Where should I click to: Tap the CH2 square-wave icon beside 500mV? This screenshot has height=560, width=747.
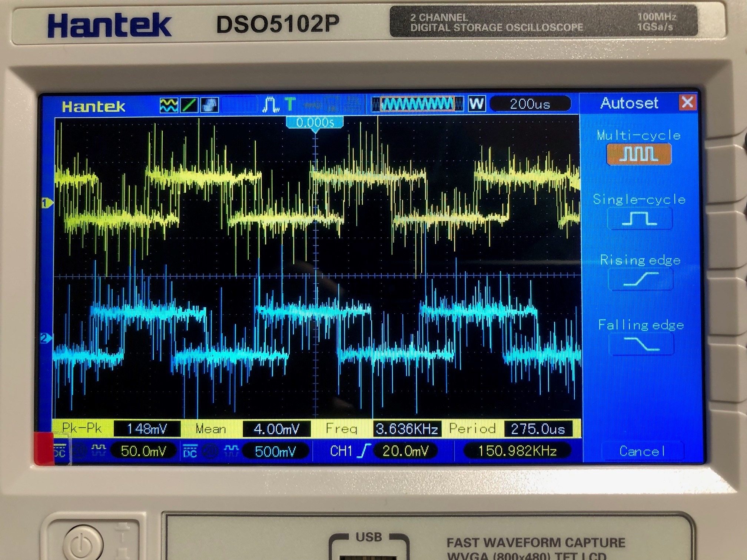coord(231,451)
